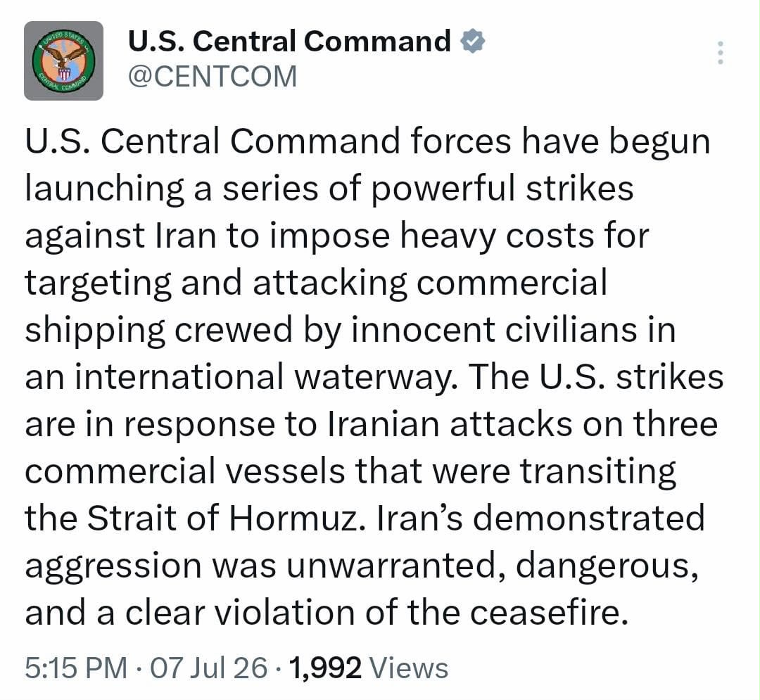
Task: Click the Views label
Action: click(409, 668)
